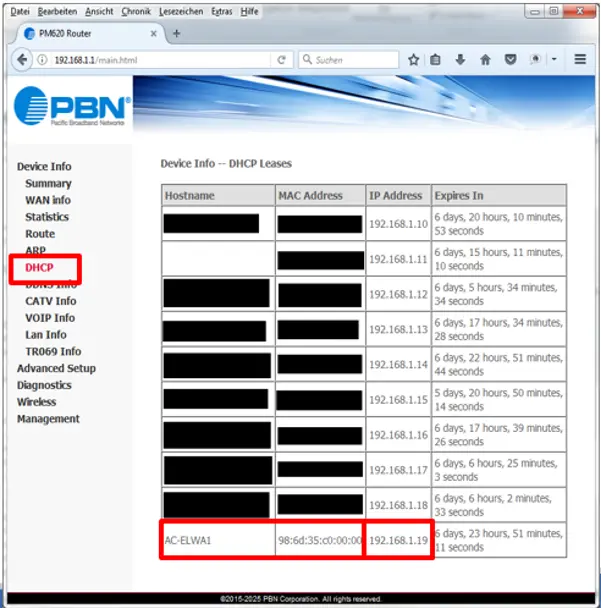This screenshot has width=601, height=608.
Task: Select IP address 192.168.1.10
Action: pyautogui.click(x=398, y=224)
